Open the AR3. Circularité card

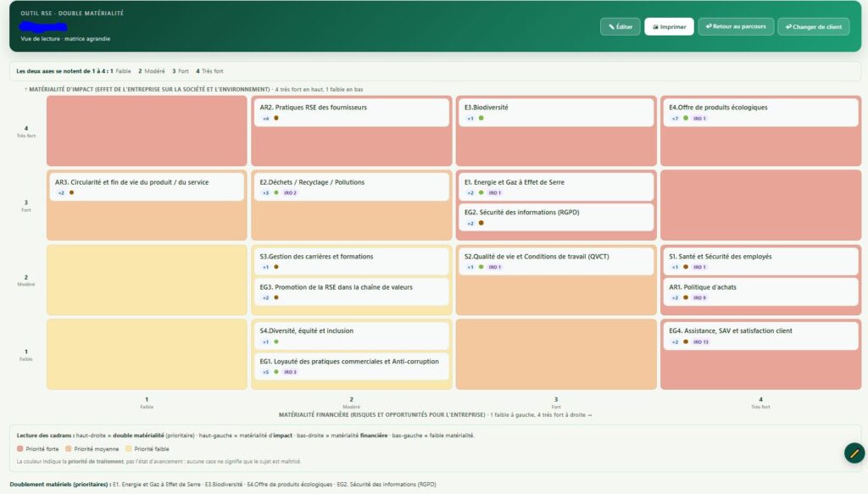(146, 187)
